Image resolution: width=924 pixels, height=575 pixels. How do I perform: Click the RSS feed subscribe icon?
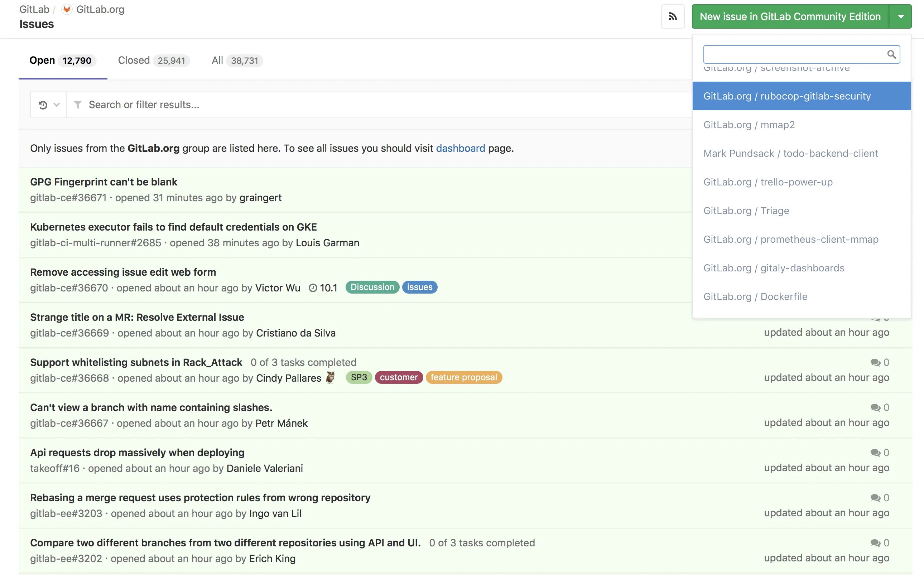pyautogui.click(x=673, y=16)
